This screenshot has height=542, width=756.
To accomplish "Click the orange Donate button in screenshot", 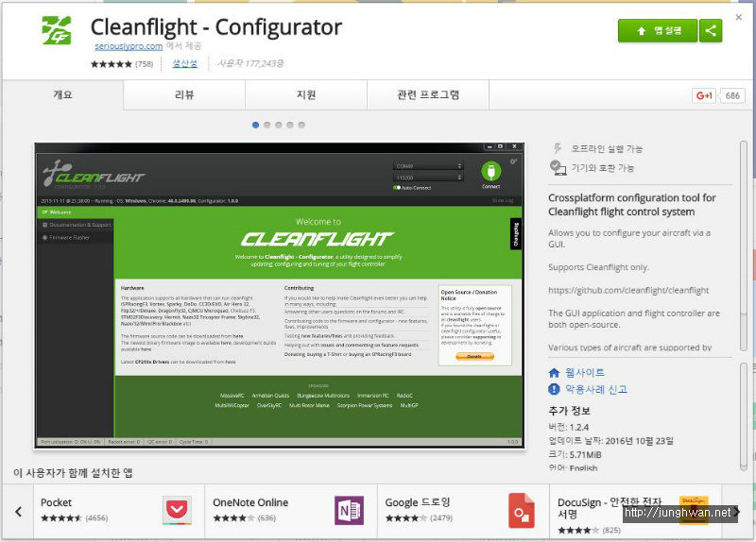I will pos(474,357).
